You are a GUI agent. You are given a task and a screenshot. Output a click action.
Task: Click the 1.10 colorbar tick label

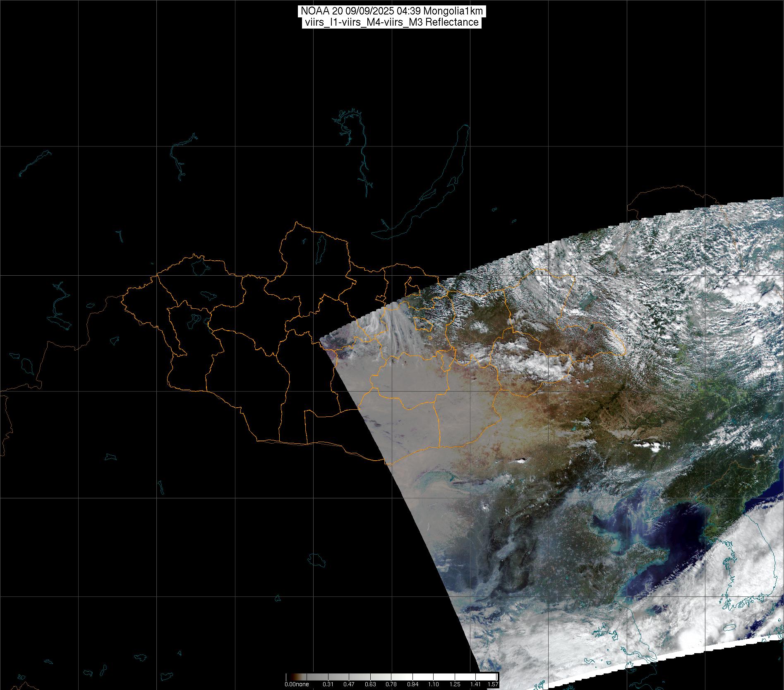pyautogui.click(x=434, y=684)
